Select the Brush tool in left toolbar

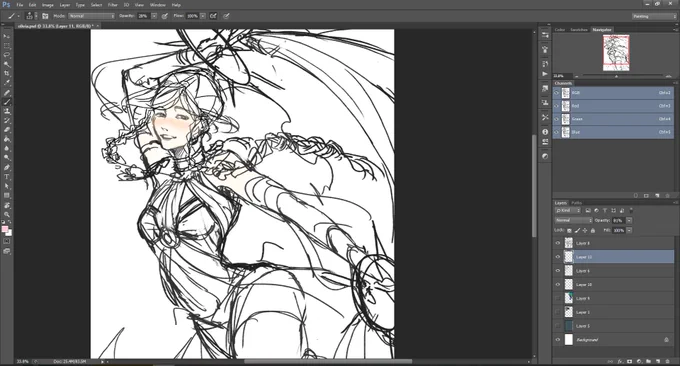[x=7, y=102]
